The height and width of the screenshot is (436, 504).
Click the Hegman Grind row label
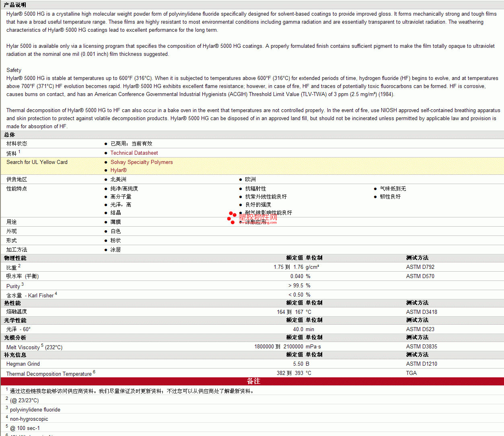tap(23, 364)
